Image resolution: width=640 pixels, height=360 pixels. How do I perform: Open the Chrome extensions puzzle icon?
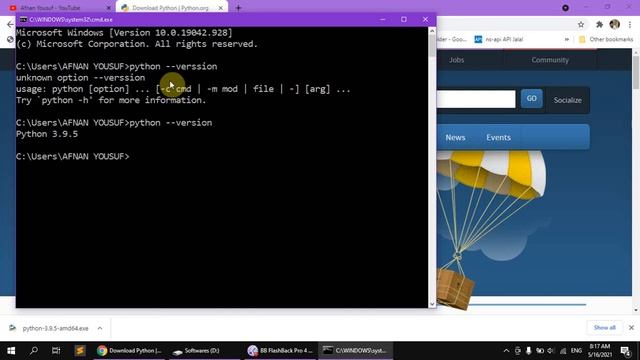pyautogui.click(x=599, y=24)
